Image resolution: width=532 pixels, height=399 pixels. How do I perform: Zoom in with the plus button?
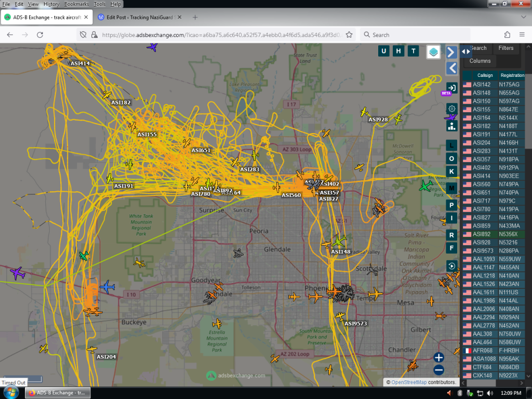pos(438,357)
